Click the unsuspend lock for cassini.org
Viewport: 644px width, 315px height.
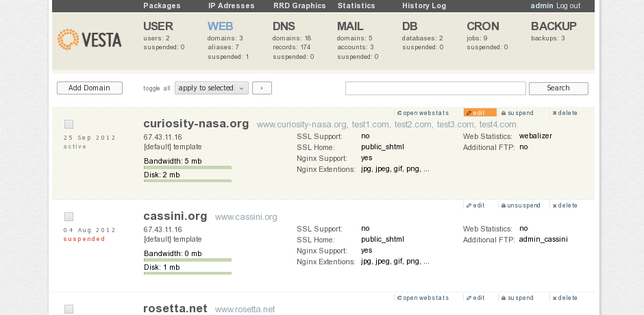click(521, 205)
